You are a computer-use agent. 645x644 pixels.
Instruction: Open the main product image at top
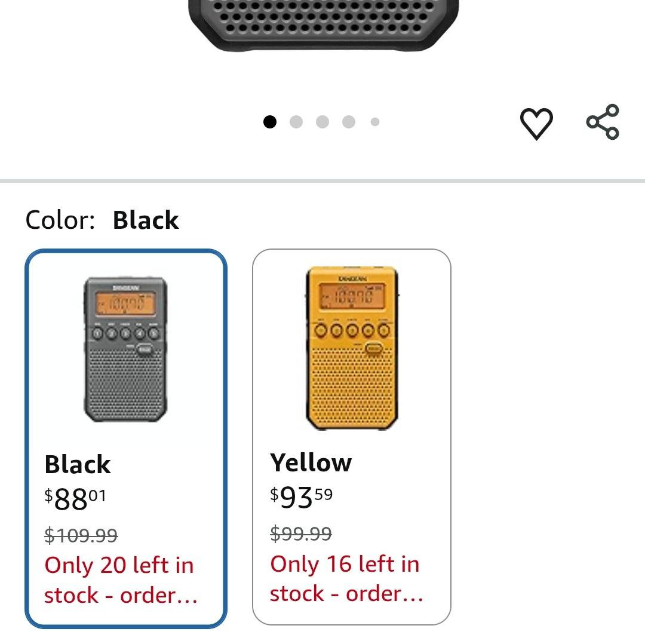323,24
